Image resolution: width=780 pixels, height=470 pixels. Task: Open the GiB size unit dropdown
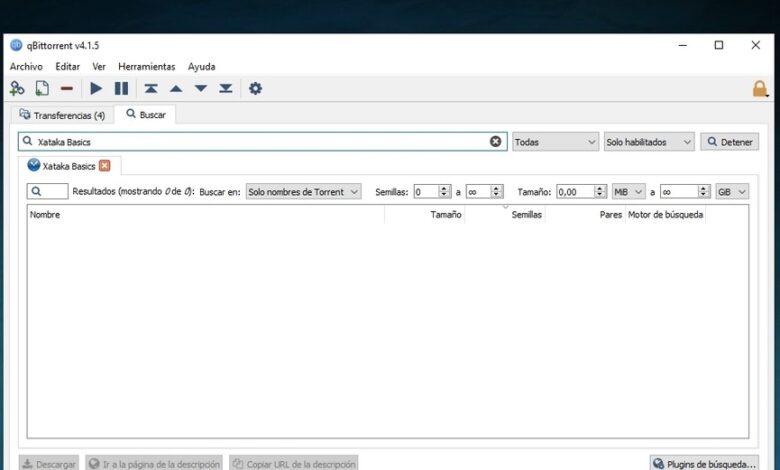[732, 191]
